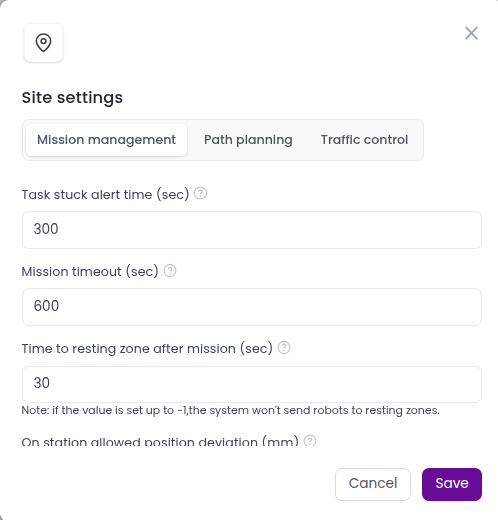Focus the resting zone time field showing 30
Viewport: 498px width, 520px height.
(252, 384)
